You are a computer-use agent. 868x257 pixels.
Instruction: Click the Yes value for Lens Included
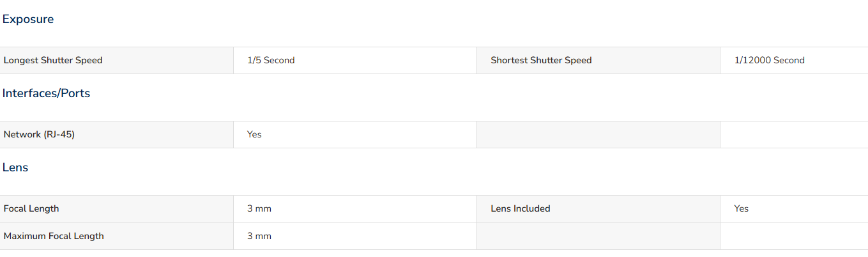pyautogui.click(x=741, y=208)
